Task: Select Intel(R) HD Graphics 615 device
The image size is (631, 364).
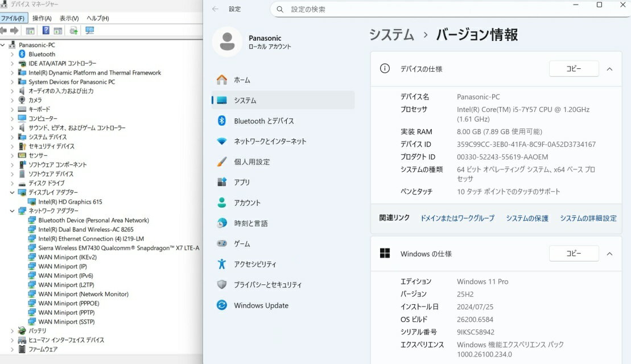Action: 70,202
